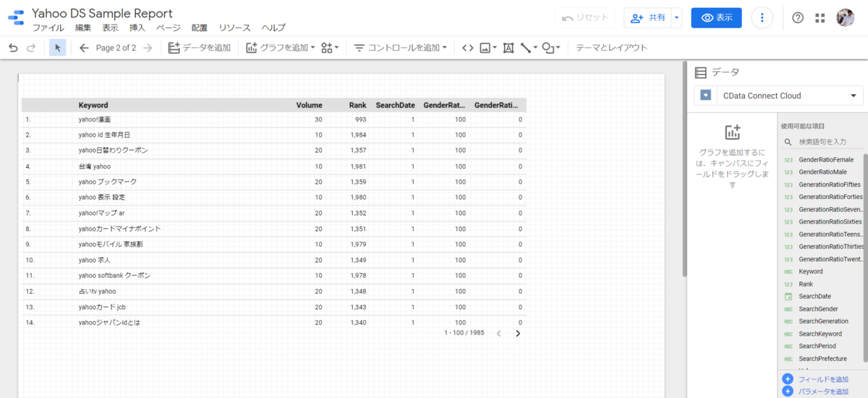Image resolution: width=868 pixels, height=398 pixels.
Task: Click the Looker Studio logo icon
Action: tap(15, 18)
